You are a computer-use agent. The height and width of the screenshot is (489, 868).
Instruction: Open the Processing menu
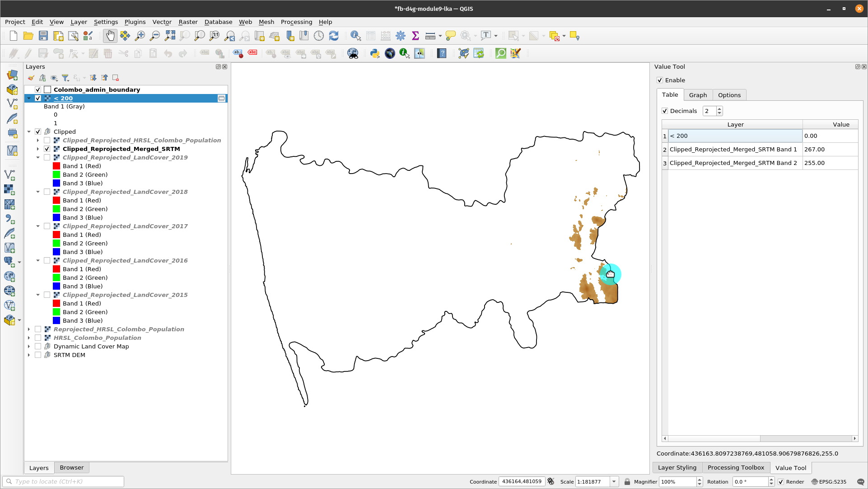[x=296, y=22]
